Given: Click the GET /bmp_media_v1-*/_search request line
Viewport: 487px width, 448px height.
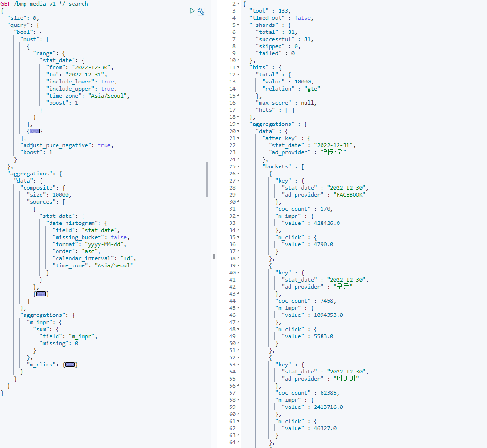Looking at the screenshot, I should tap(44, 4).
